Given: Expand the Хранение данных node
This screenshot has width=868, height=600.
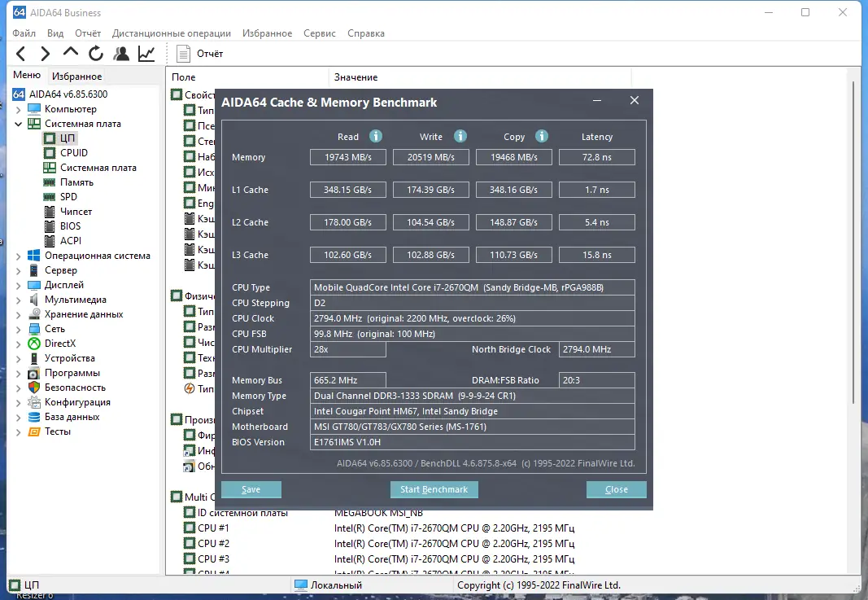Looking at the screenshot, I should 18,315.
